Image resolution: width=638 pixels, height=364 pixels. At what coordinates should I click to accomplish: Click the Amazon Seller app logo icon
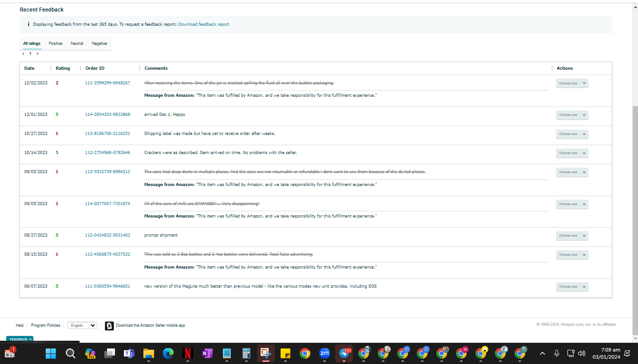pos(109,326)
